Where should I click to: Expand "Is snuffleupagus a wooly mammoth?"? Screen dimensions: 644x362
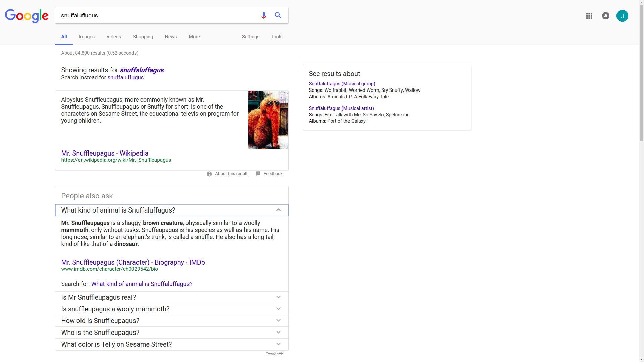[x=172, y=309]
